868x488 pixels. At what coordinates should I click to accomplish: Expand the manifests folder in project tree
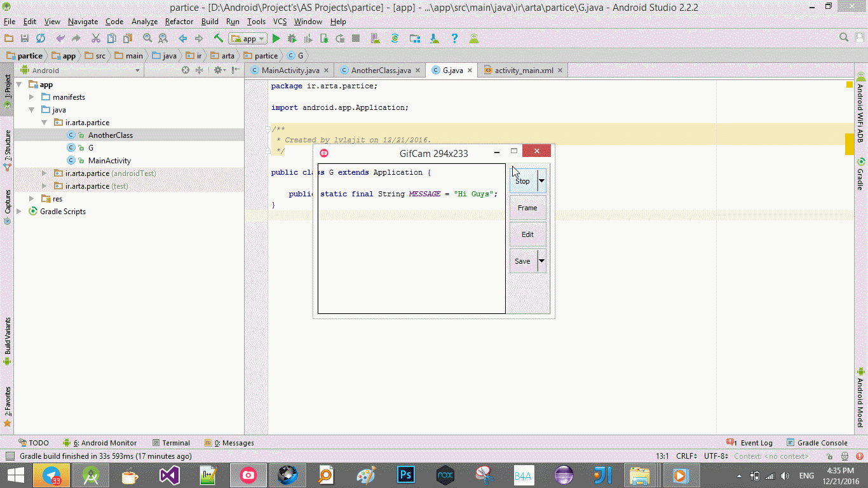click(x=32, y=97)
